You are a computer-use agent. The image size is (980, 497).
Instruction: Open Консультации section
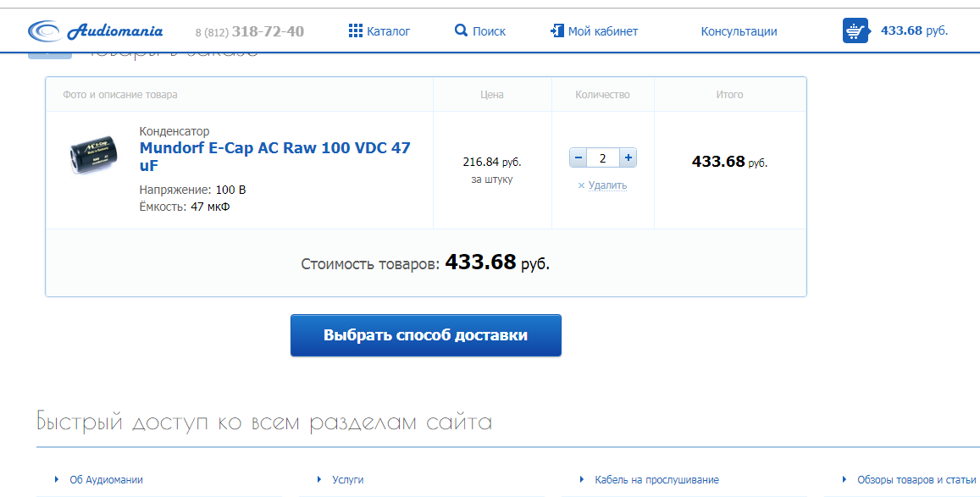[739, 31]
